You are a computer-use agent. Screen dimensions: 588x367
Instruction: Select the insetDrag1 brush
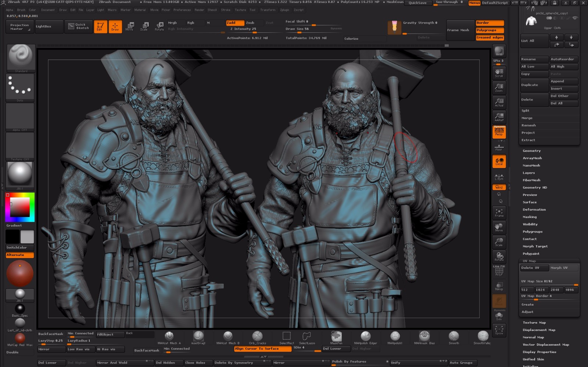pyautogui.click(x=198, y=338)
